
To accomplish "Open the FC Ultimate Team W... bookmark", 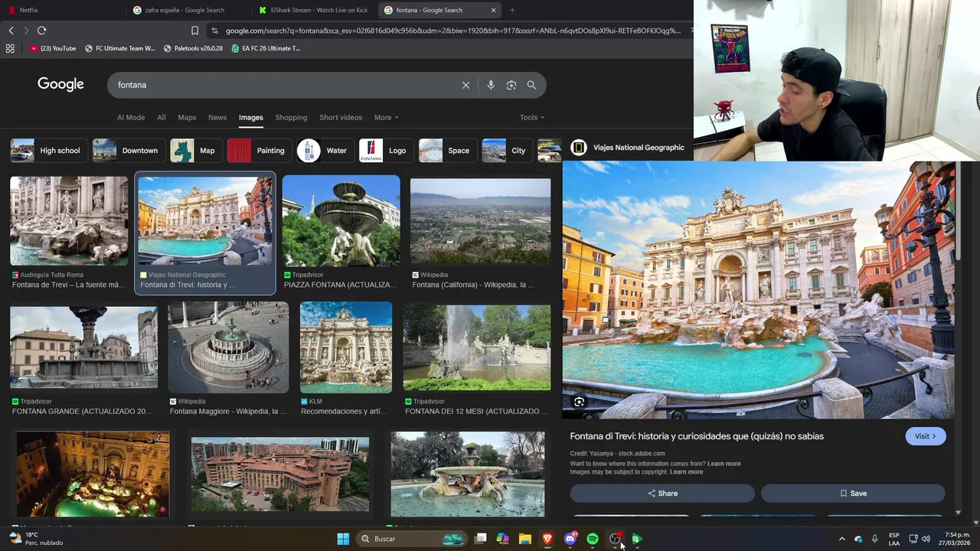I will (x=119, y=48).
